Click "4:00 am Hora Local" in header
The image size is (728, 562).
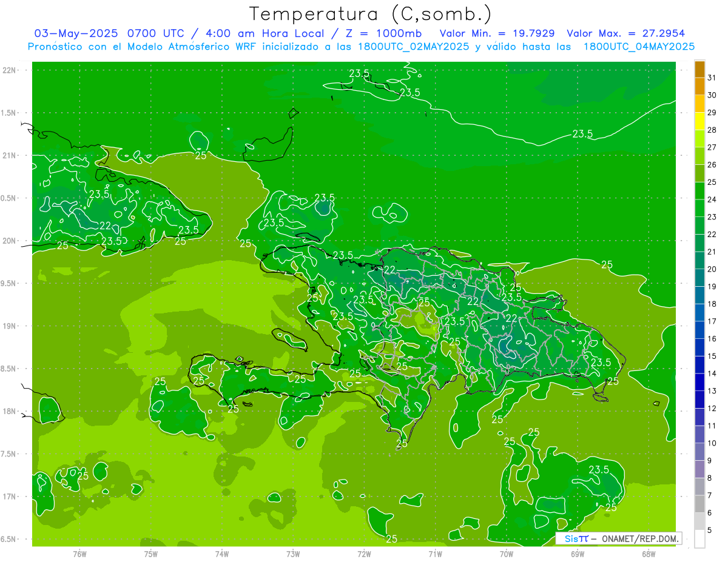(x=268, y=33)
